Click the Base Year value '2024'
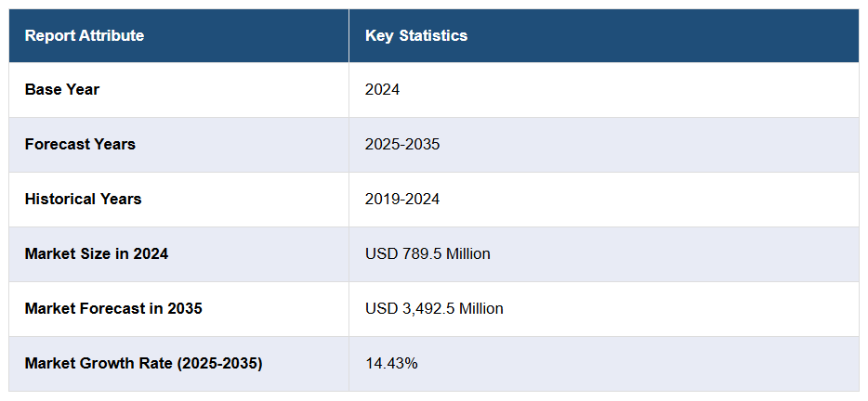 click(x=382, y=90)
